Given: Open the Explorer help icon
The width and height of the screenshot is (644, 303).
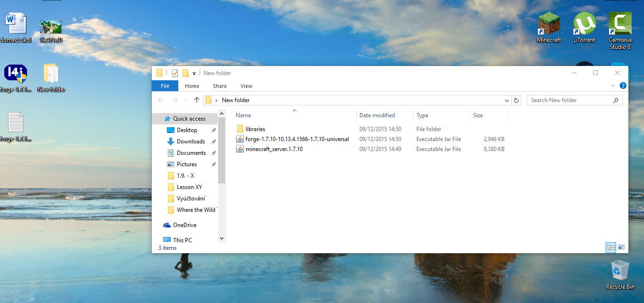Looking at the screenshot, I should click(x=623, y=86).
